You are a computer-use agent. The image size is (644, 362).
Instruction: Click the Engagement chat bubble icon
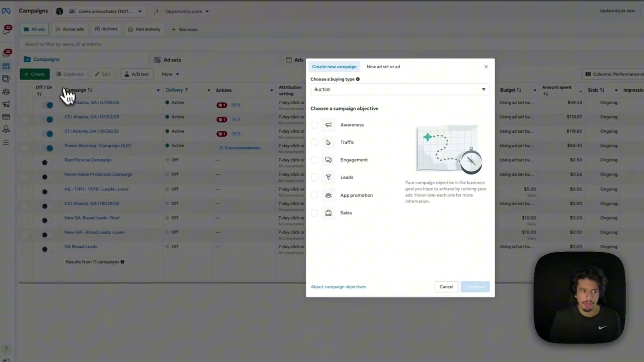[328, 160]
